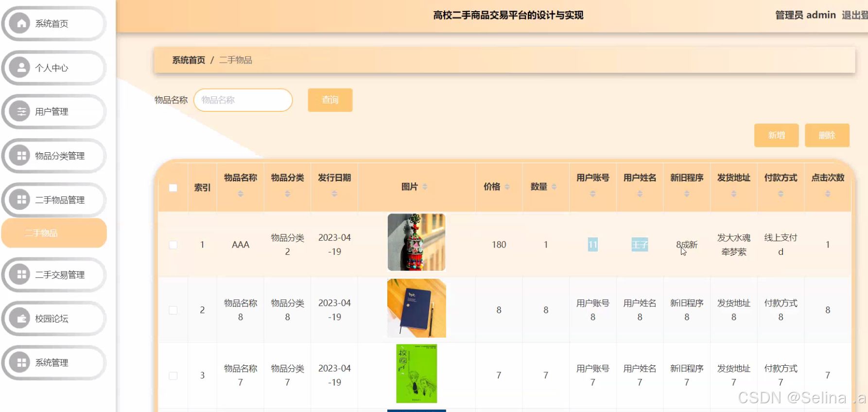
Task: Click 物品名称8 cell in row 2
Action: tap(241, 310)
